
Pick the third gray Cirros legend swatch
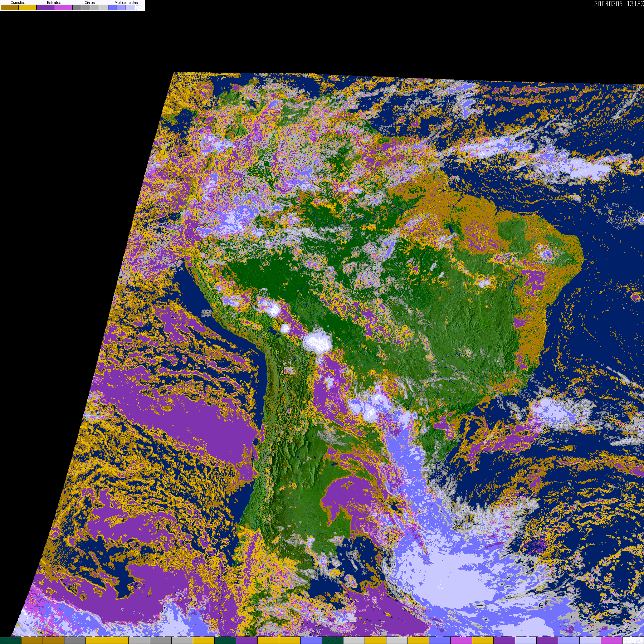pyautogui.click(x=94, y=8)
